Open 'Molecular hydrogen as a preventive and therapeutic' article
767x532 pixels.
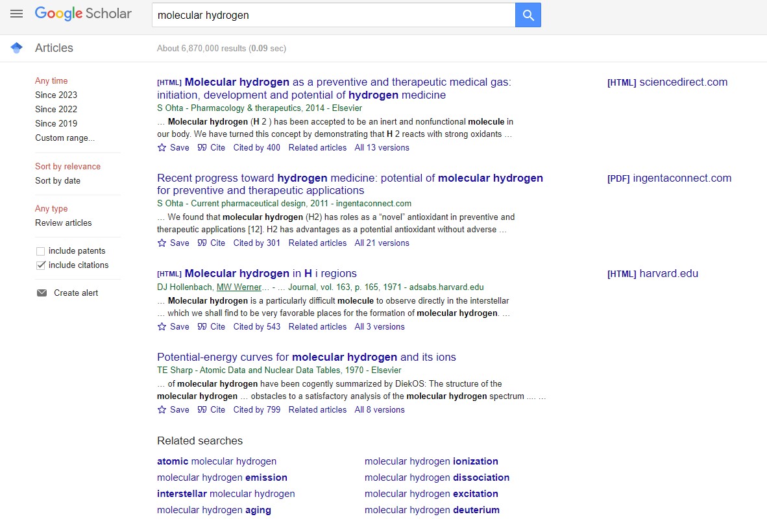pos(334,88)
